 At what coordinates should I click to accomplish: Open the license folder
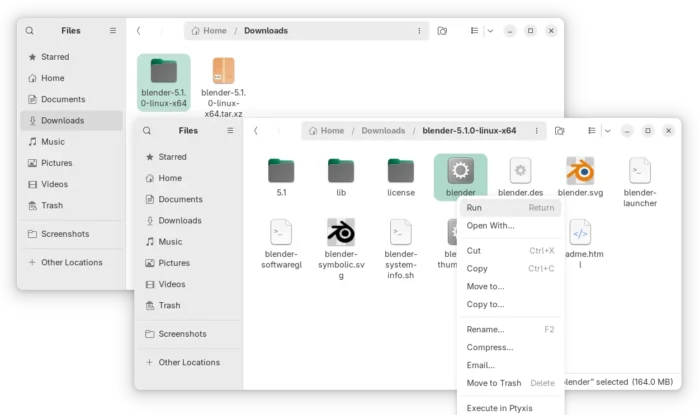401,171
